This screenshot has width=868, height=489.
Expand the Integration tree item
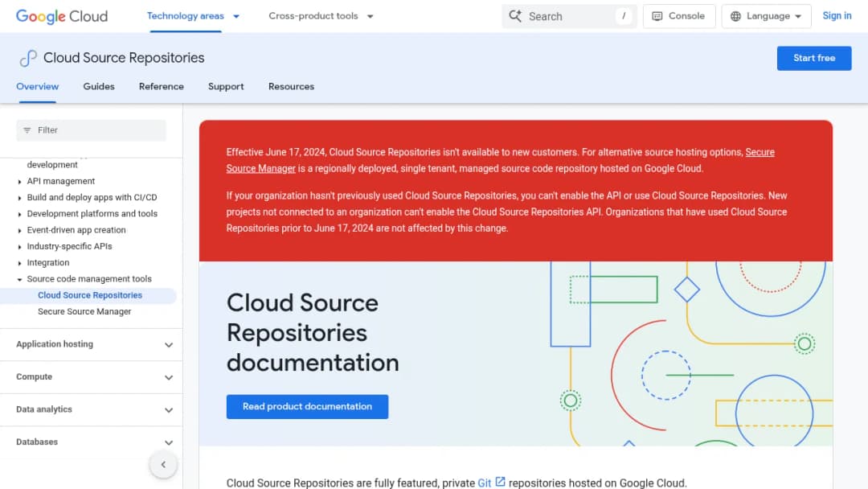[x=19, y=263]
